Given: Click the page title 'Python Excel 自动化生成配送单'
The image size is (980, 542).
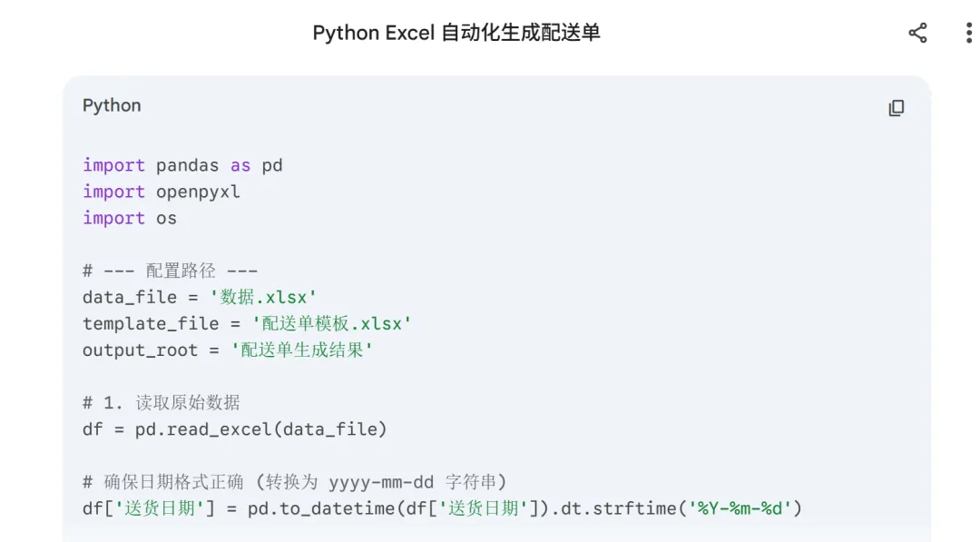Looking at the screenshot, I should pyautogui.click(x=456, y=34).
